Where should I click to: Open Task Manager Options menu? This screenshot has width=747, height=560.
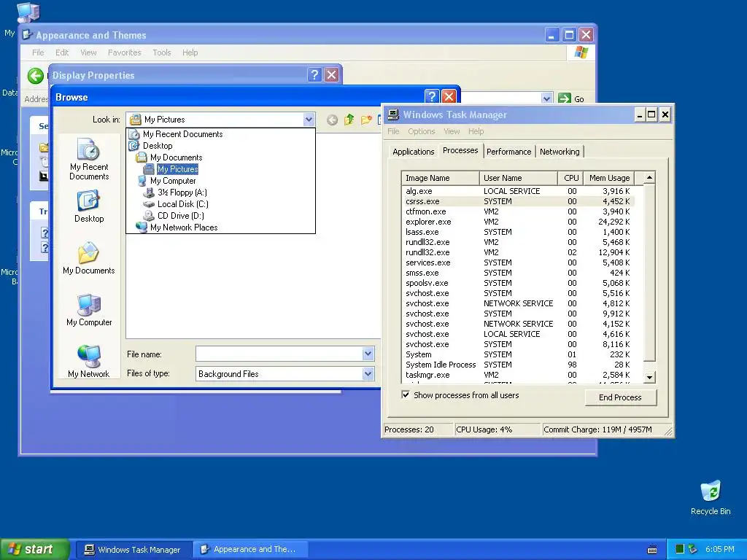tap(421, 131)
